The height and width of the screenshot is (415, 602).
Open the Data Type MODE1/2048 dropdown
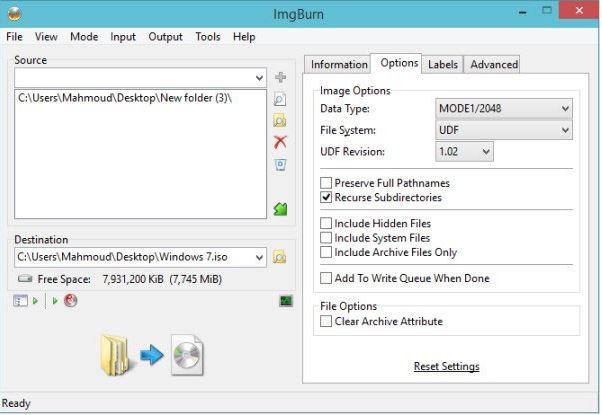point(504,109)
